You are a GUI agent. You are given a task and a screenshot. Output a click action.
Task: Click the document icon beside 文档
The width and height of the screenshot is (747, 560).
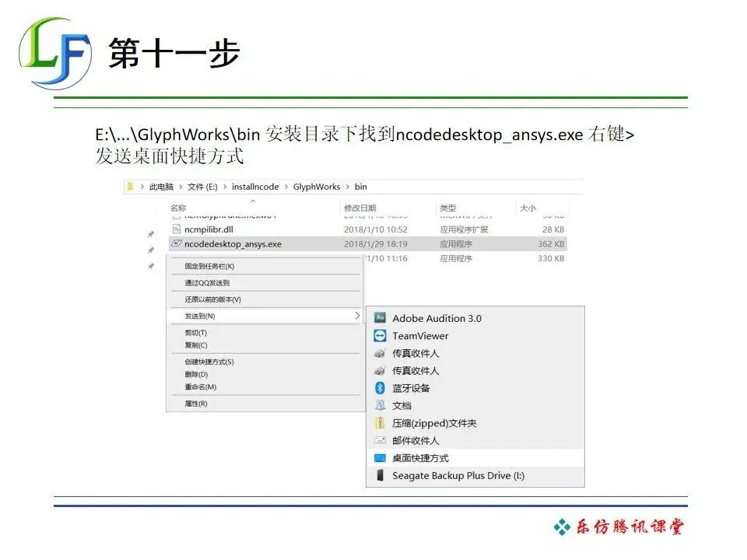tap(380, 405)
